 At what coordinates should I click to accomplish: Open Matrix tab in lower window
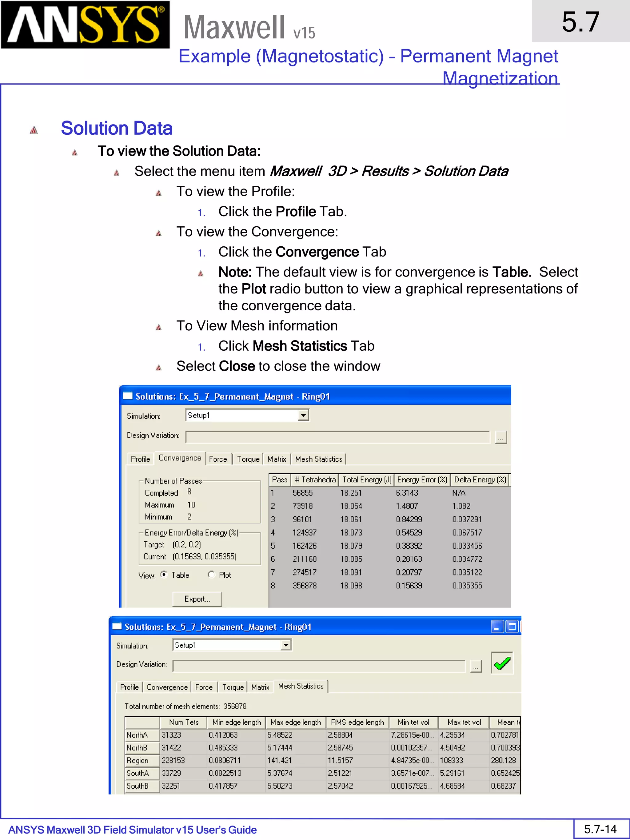261,687
